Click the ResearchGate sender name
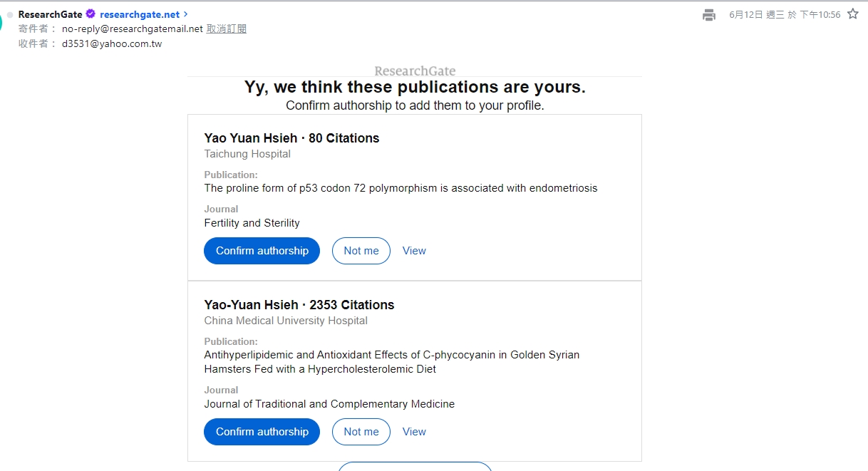868x471 pixels. pos(50,14)
